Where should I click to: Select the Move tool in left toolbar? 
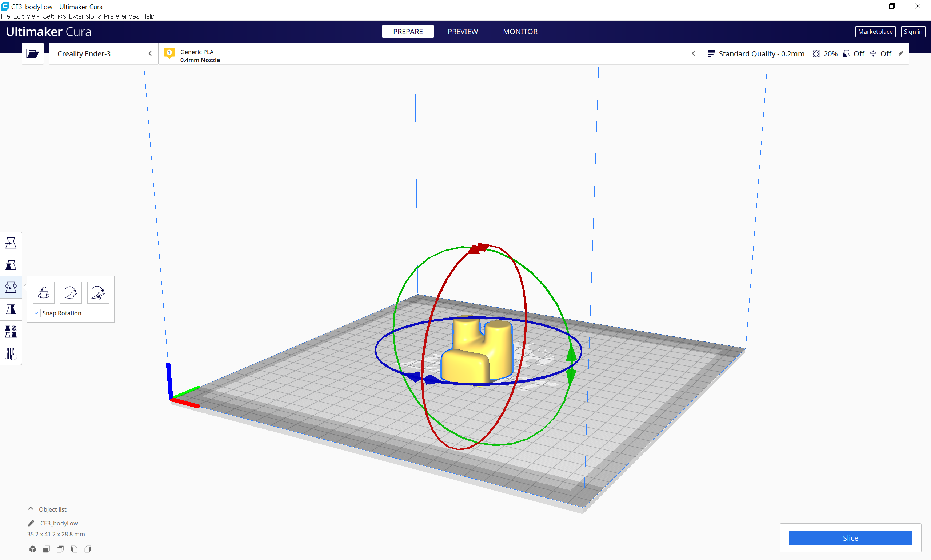pyautogui.click(x=11, y=243)
